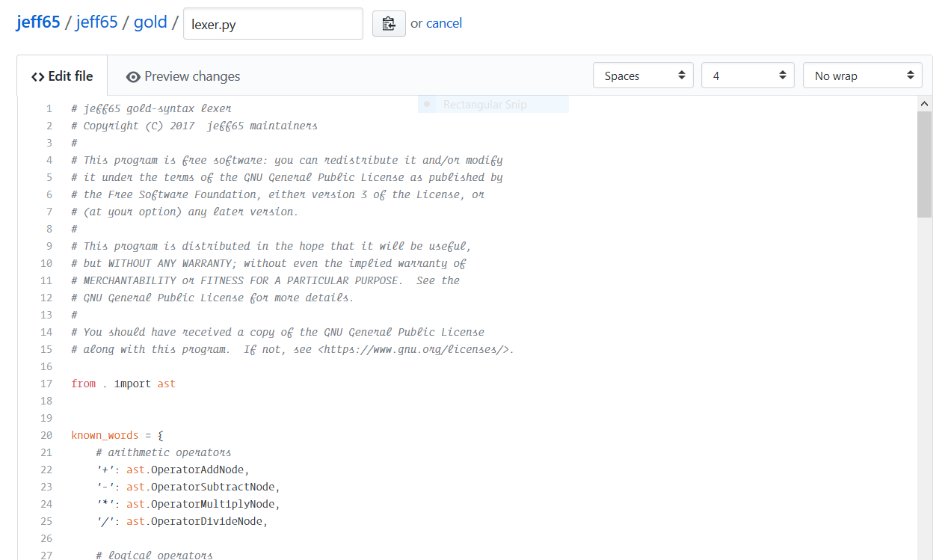This screenshot has width=948, height=560.
Task: Open the jeff65 repository breadcrumb link
Action: pos(96,22)
